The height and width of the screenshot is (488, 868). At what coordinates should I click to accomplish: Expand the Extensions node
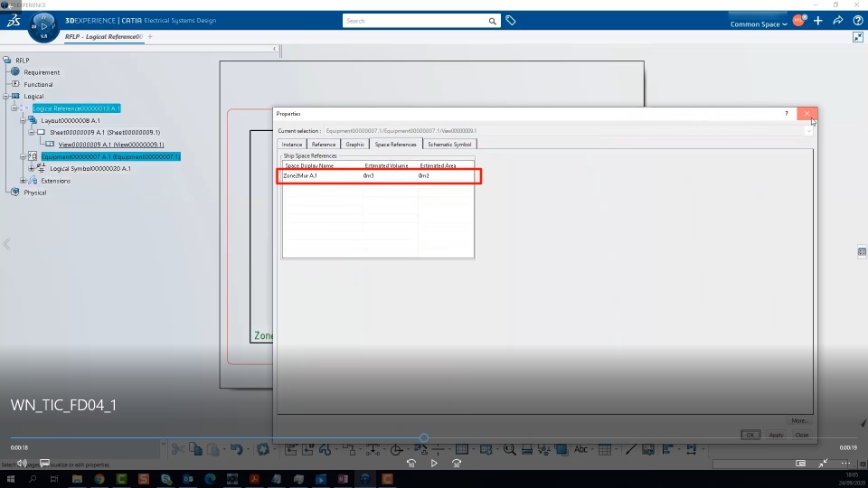tap(24, 181)
